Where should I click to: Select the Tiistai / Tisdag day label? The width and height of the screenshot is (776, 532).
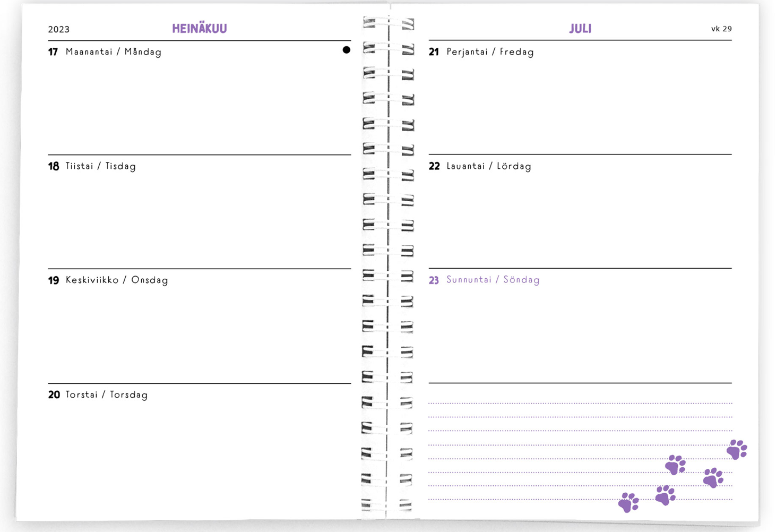point(101,166)
